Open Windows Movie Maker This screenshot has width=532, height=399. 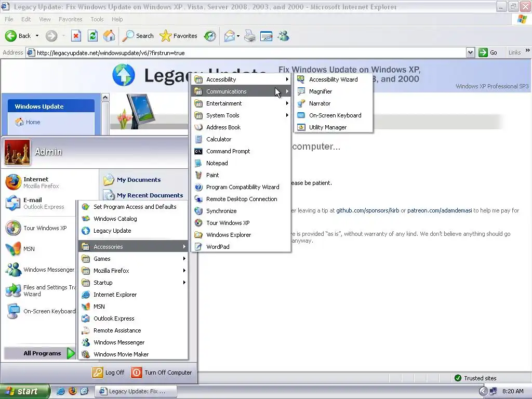point(134,354)
